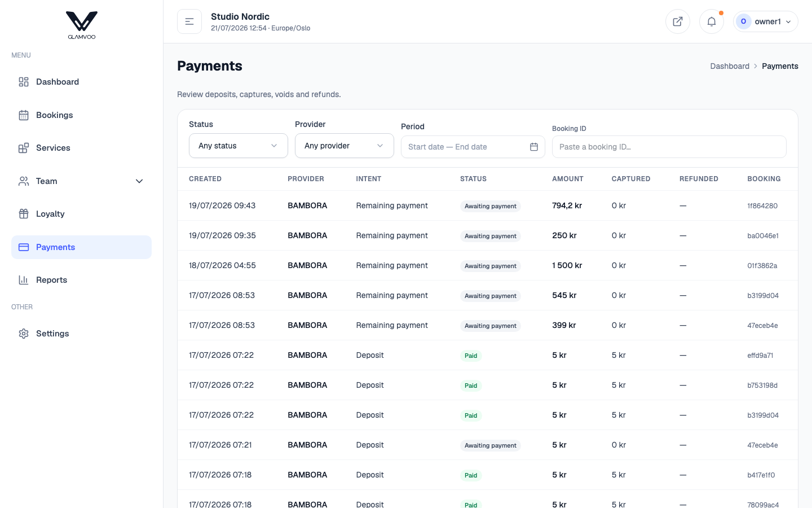Click the Settings gear icon
Viewport: 812px width, 508px height.
(24, 334)
